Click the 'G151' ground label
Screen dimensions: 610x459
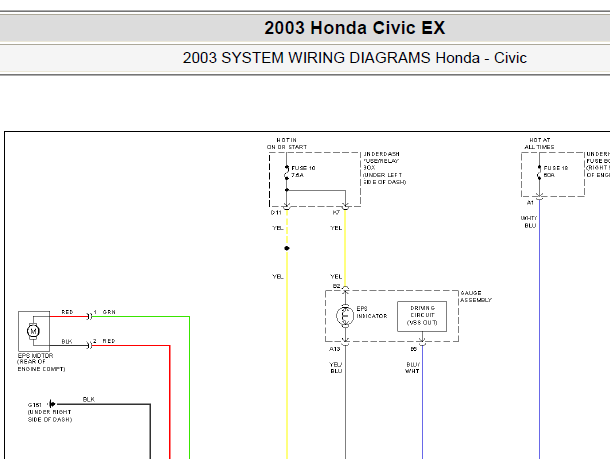point(35,405)
